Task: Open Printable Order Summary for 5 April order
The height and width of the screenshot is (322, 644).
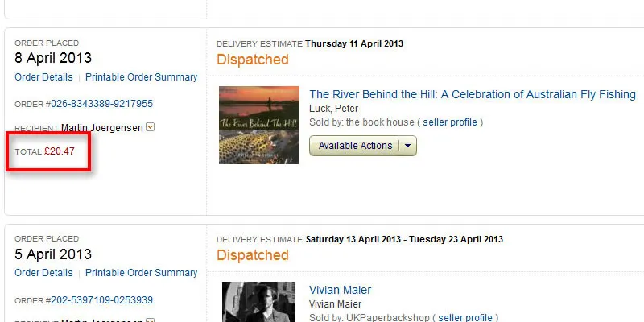Action: (141, 273)
